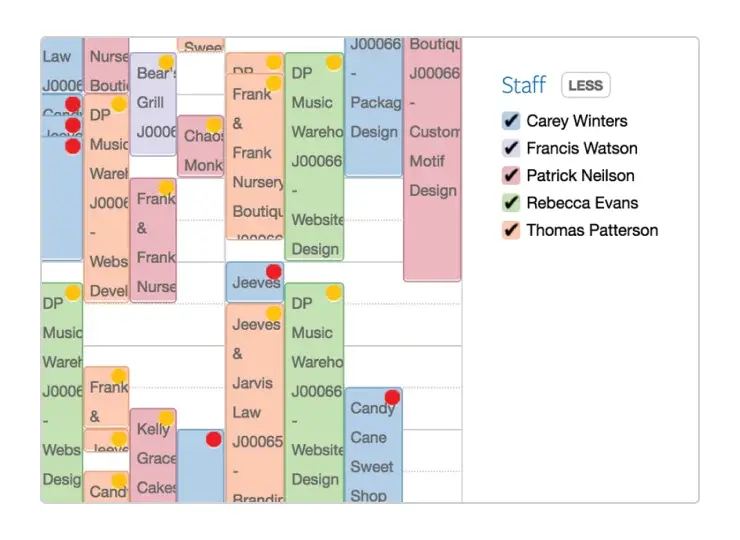The image size is (740, 540).
Task: Uncheck Carey Winters staff checkbox
Action: [x=511, y=121]
